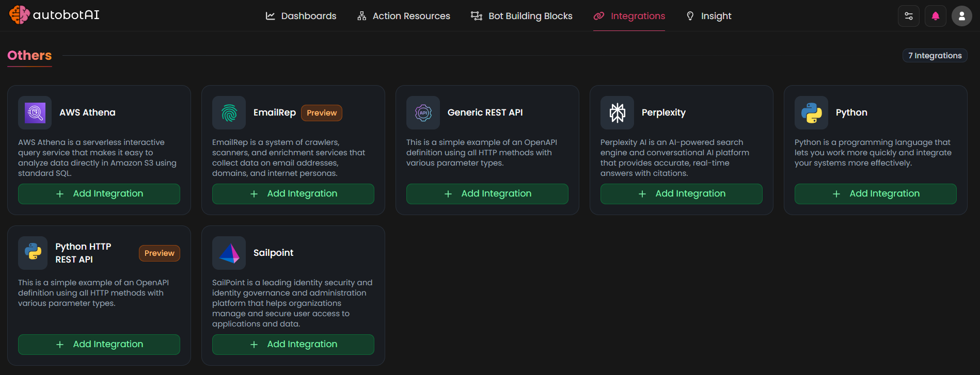Open Bot Building Blocks

pyautogui.click(x=521, y=16)
